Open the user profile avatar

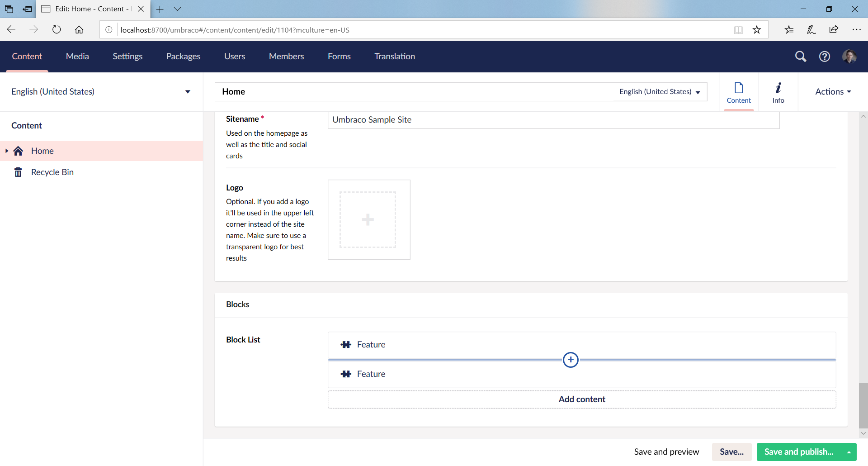(849, 56)
